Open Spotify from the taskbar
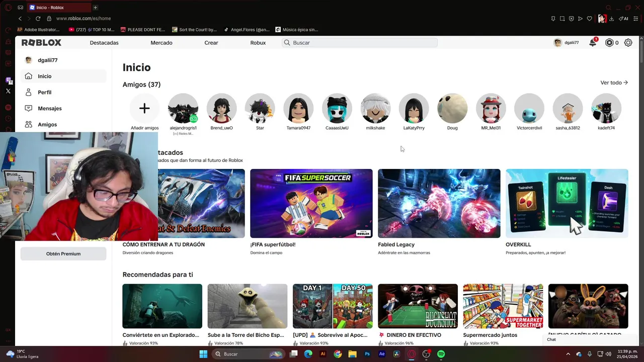644x362 pixels. click(441, 354)
